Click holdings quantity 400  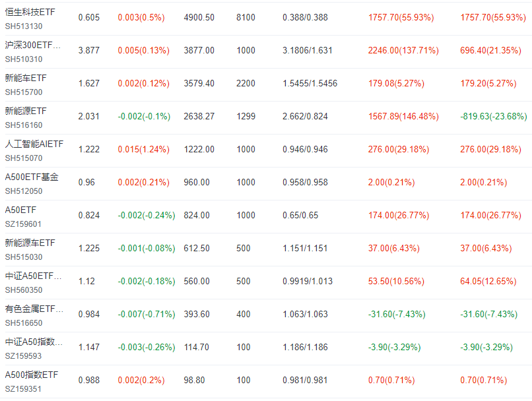point(244,314)
